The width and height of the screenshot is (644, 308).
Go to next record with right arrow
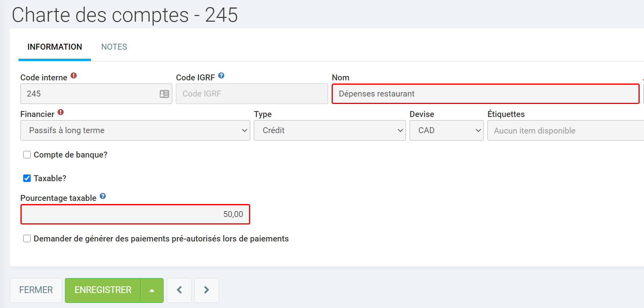[207, 290]
